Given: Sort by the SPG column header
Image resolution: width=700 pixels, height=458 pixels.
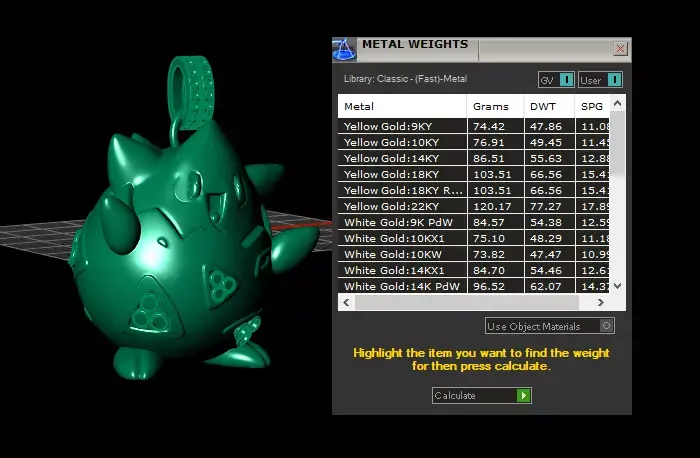Looking at the screenshot, I should [x=592, y=106].
